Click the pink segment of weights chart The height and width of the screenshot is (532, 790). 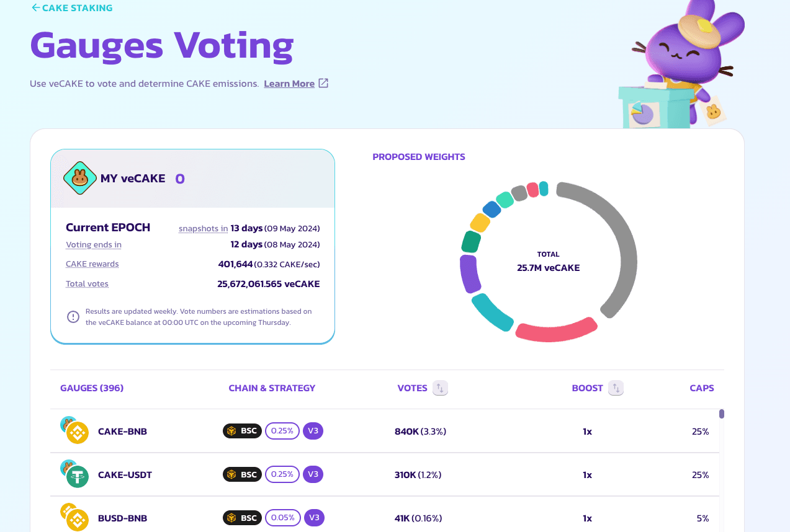click(x=556, y=329)
